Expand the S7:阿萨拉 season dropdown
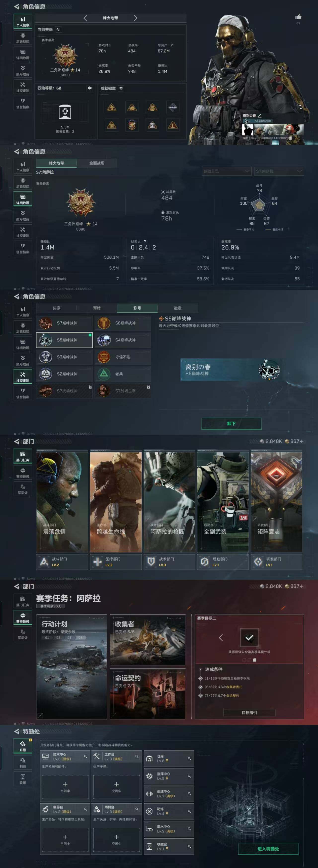The height and width of the screenshot is (868, 318). (x=279, y=171)
